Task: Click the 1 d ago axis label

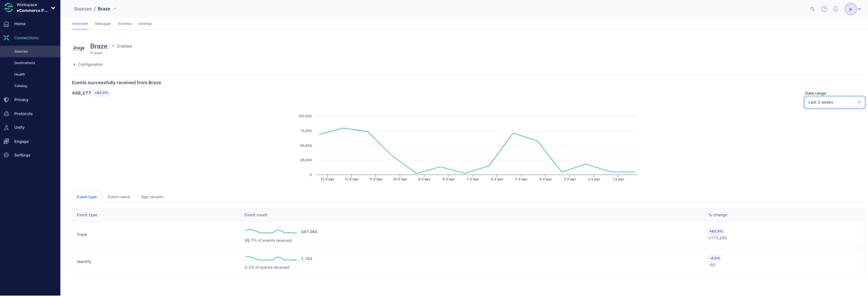Action: click(x=618, y=179)
